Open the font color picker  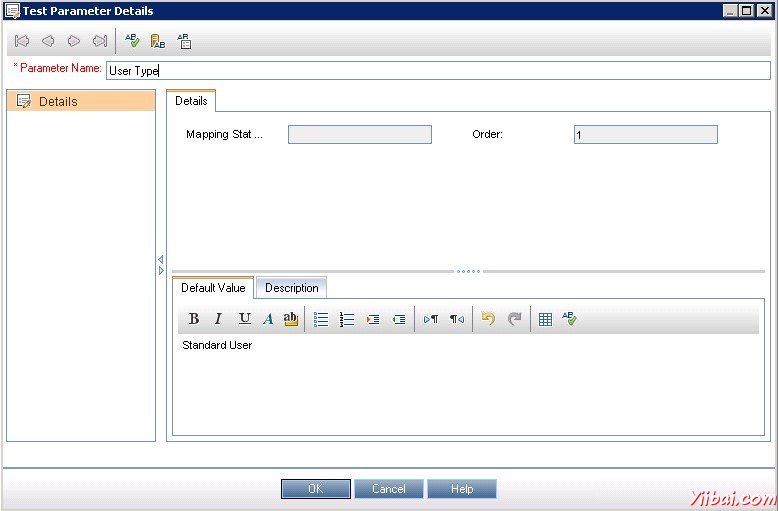(x=268, y=319)
